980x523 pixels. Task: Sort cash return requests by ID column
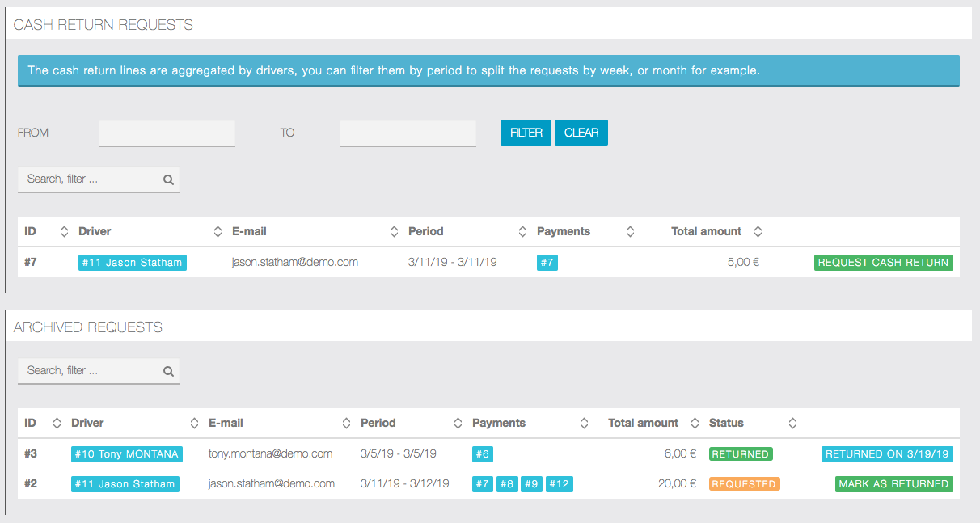pos(64,232)
